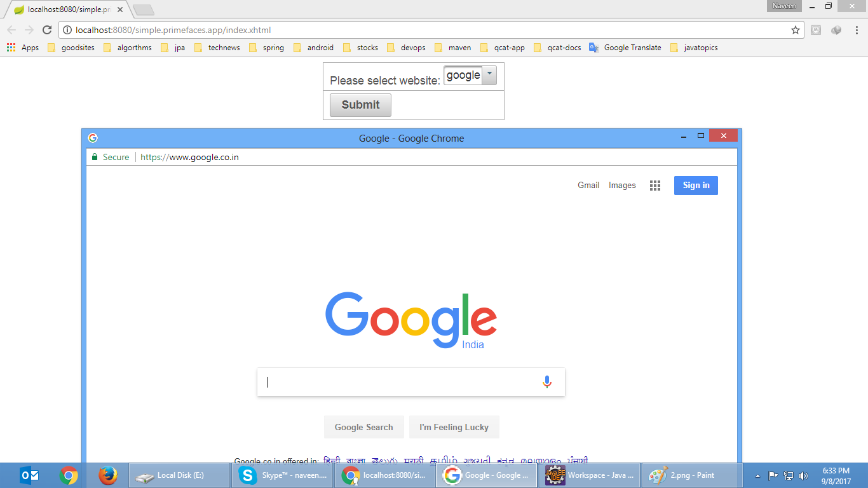The height and width of the screenshot is (488, 868).
Task: Open the javatopics bookmark folder
Action: pos(694,48)
